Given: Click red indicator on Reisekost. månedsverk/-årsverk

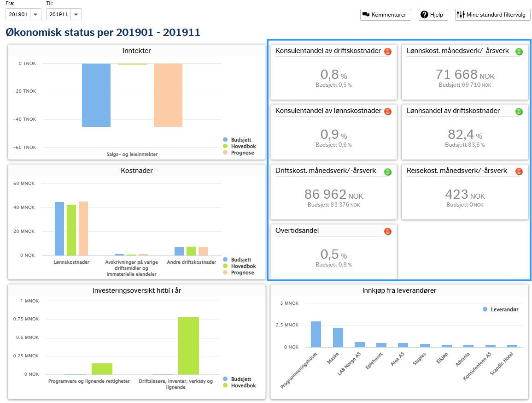Looking at the screenshot, I should (519, 172).
